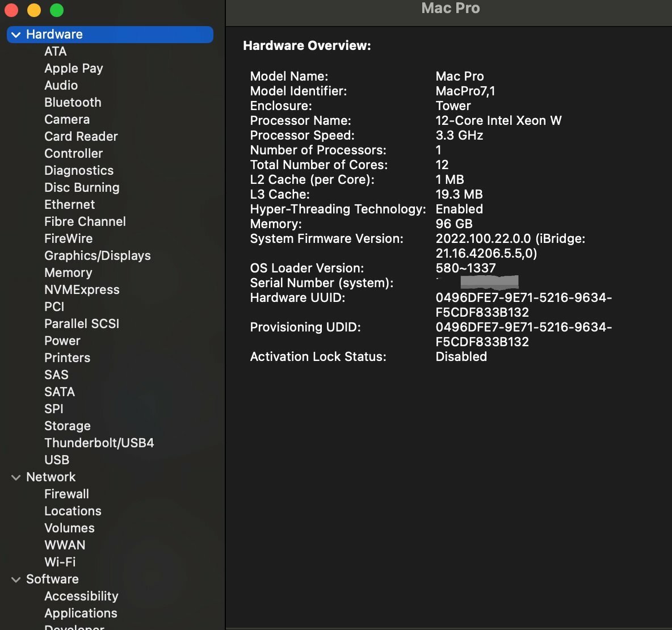Click the 12-Core Intel Xeon W value
Viewport: 672px width, 630px height.
[498, 120]
